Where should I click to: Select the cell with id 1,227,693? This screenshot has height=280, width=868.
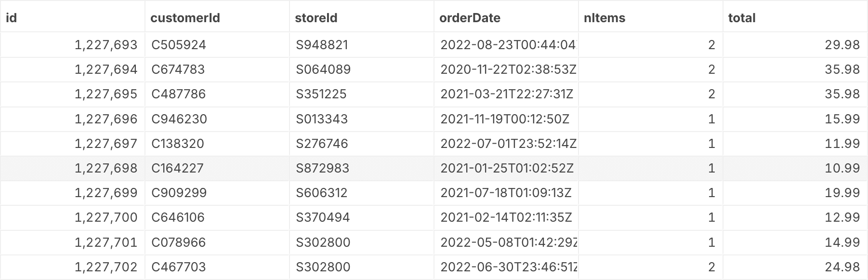point(106,45)
